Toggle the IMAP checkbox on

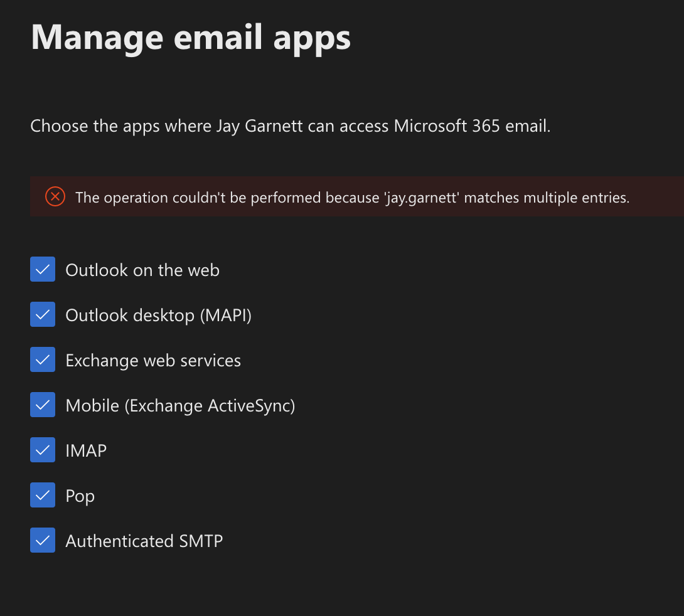point(42,450)
